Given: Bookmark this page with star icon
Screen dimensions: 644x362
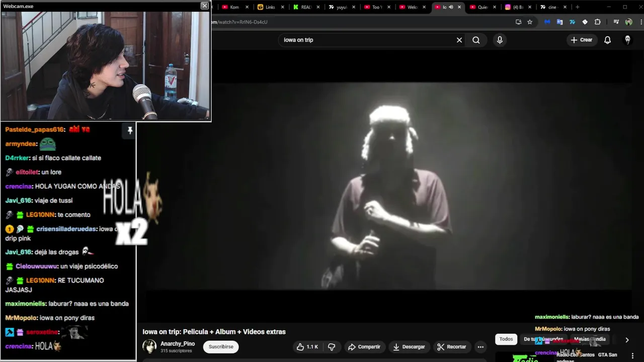Looking at the screenshot, I should pyautogui.click(x=530, y=22).
